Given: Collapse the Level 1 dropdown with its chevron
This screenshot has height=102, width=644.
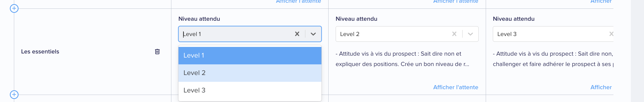Looking at the screenshot, I should (313, 34).
